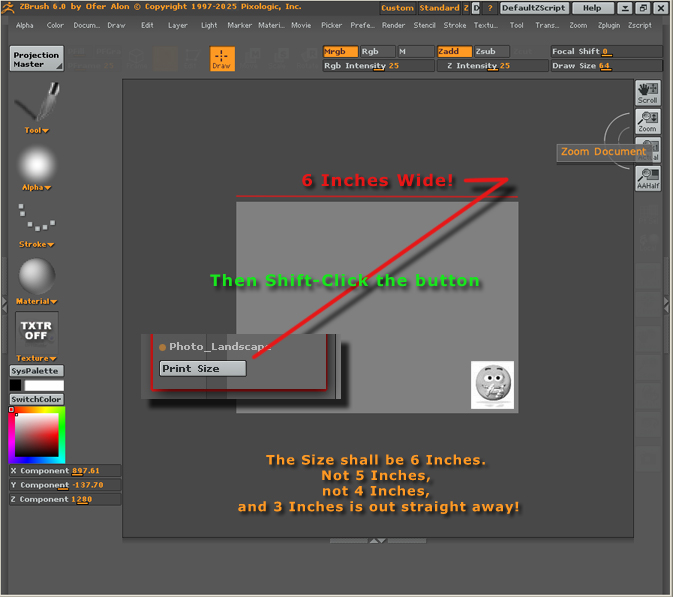Open the Color menu
Viewport: 673px width, 597px height.
click(55, 25)
